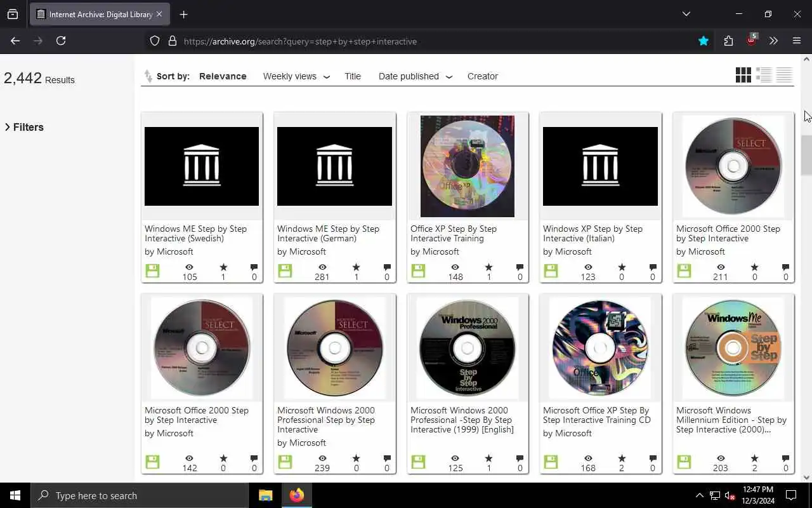Sort results by Creator
The width and height of the screenshot is (812, 508).
point(483,76)
